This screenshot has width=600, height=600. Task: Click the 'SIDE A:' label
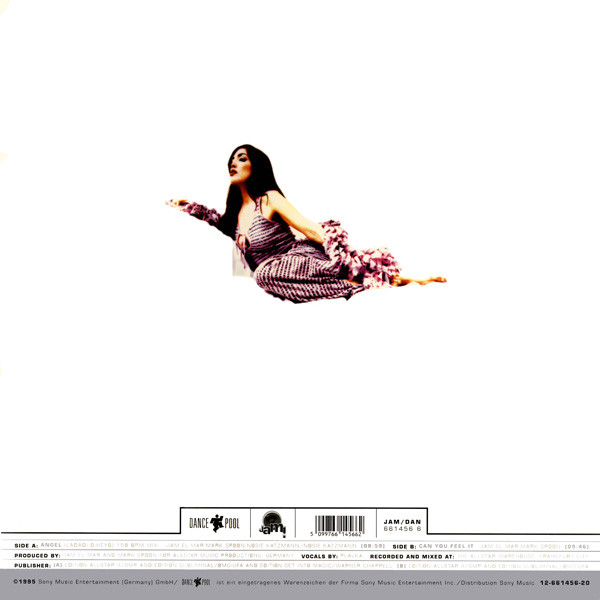22,547
